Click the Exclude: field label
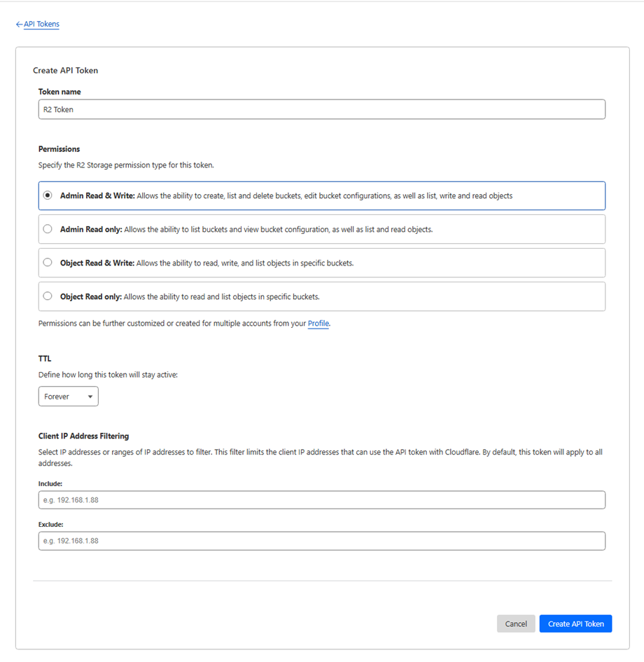 coord(51,524)
